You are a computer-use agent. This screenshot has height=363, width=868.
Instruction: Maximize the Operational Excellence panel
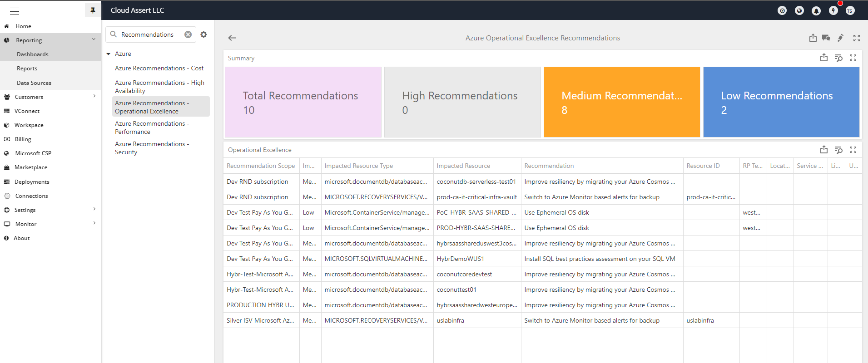coord(853,150)
